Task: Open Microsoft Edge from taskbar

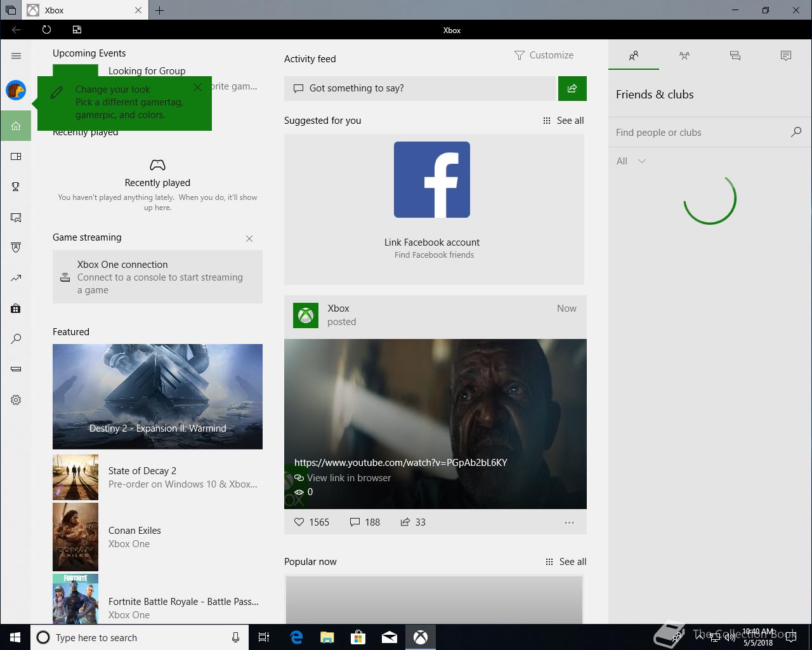Action: [x=296, y=637]
